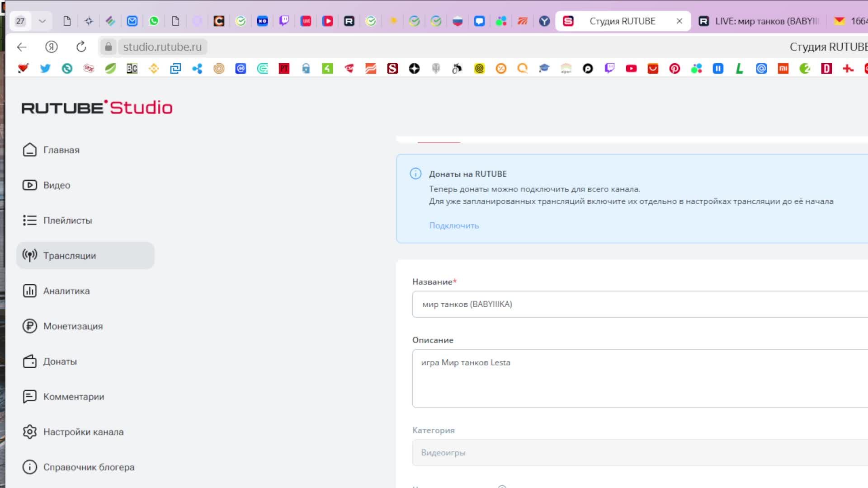
Task: Reload the page
Action: coord(81,47)
